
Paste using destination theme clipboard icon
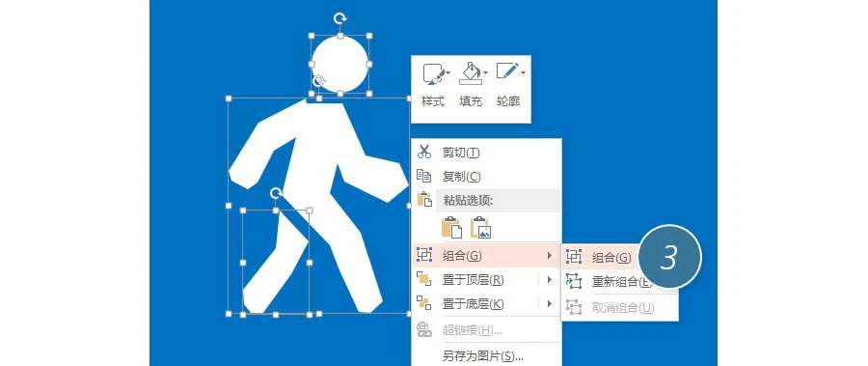click(x=451, y=227)
